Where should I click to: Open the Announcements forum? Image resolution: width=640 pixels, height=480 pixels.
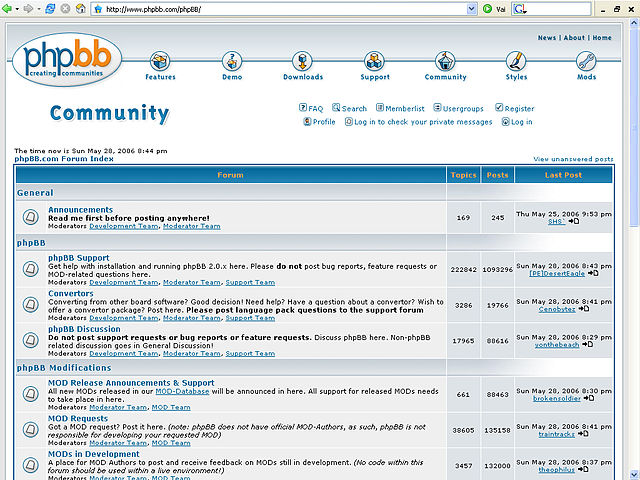click(x=80, y=209)
